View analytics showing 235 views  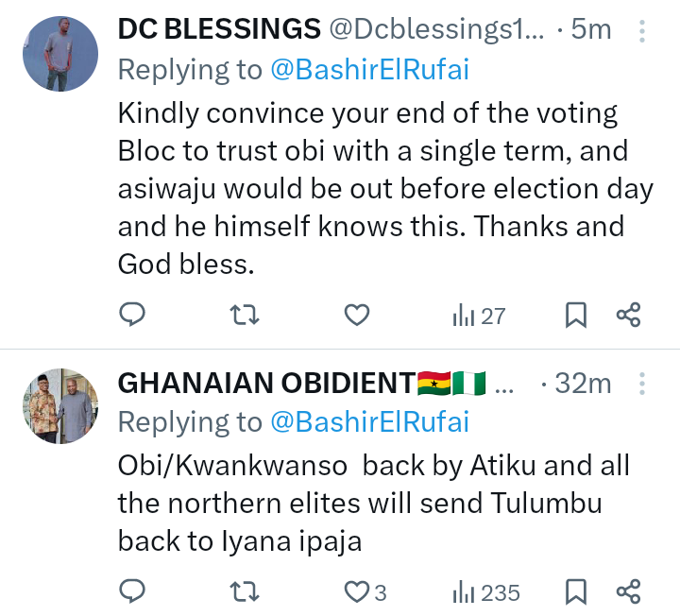pyautogui.click(x=485, y=592)
